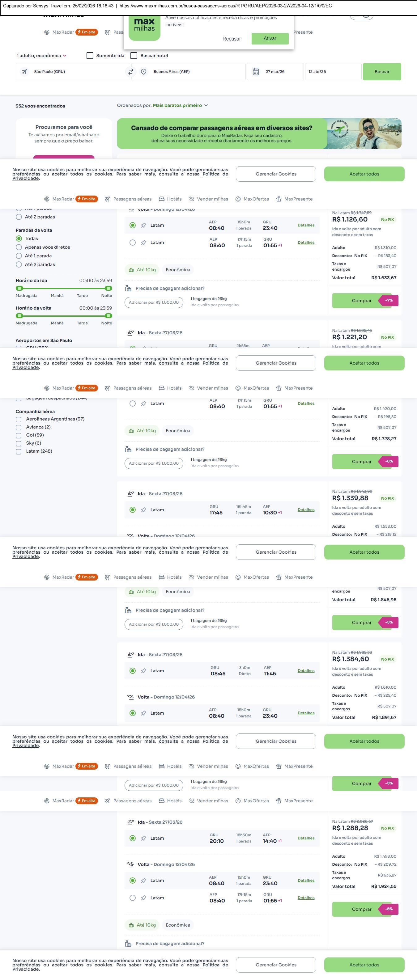Click the pin icon on the 08:45 direct flight
This screenshot has height=980, width=417.
(143, 671)
